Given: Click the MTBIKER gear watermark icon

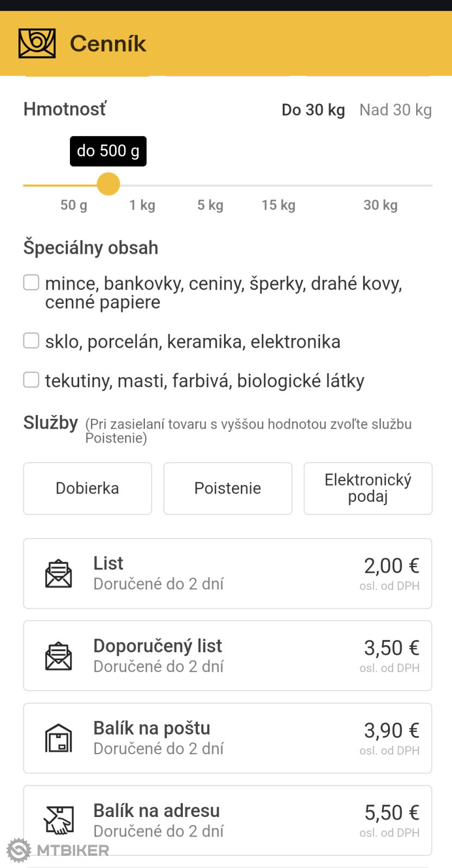Looking at the screenshot, I should point(19,850).
